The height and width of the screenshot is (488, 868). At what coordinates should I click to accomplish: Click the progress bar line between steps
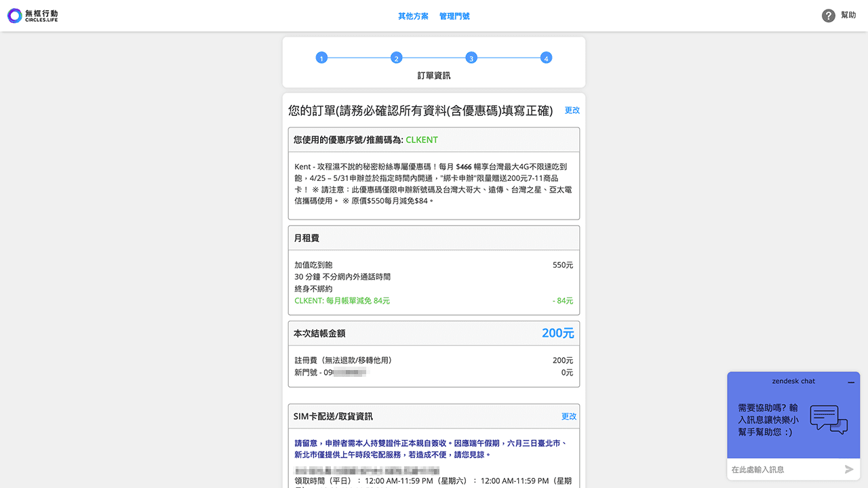(x=434, y=58)
